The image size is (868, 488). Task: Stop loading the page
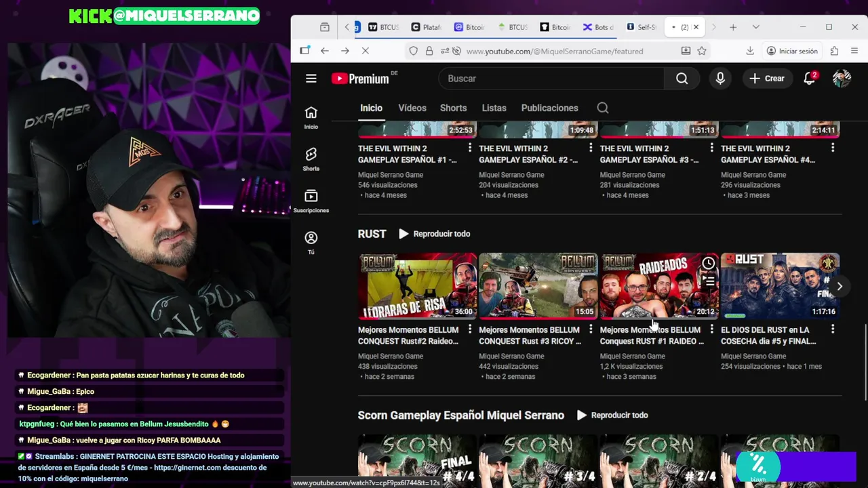tap(366, 51)
